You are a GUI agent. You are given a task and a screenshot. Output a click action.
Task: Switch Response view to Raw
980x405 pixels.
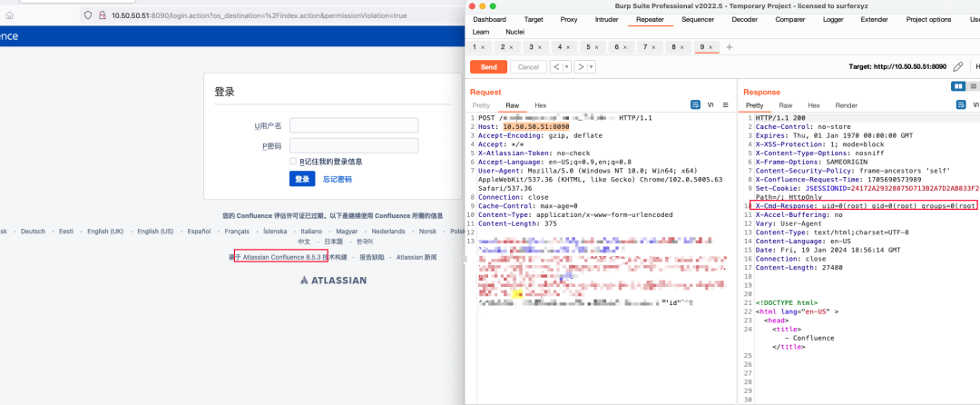[786, 105]
